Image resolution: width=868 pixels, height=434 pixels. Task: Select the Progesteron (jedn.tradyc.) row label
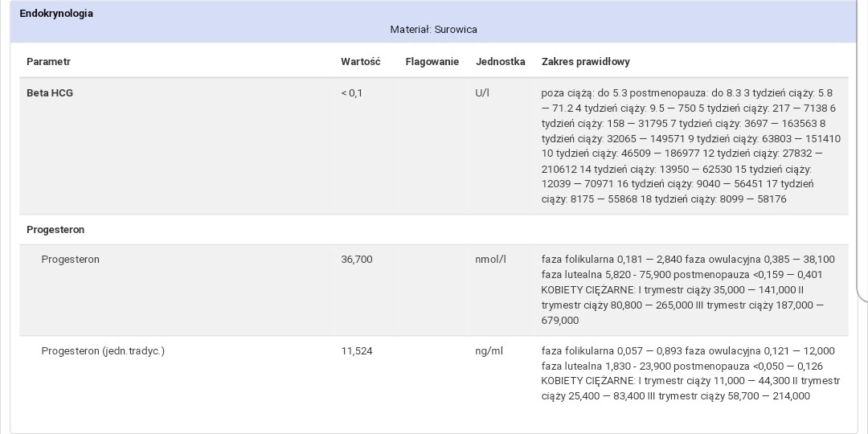tap(103, 351)
